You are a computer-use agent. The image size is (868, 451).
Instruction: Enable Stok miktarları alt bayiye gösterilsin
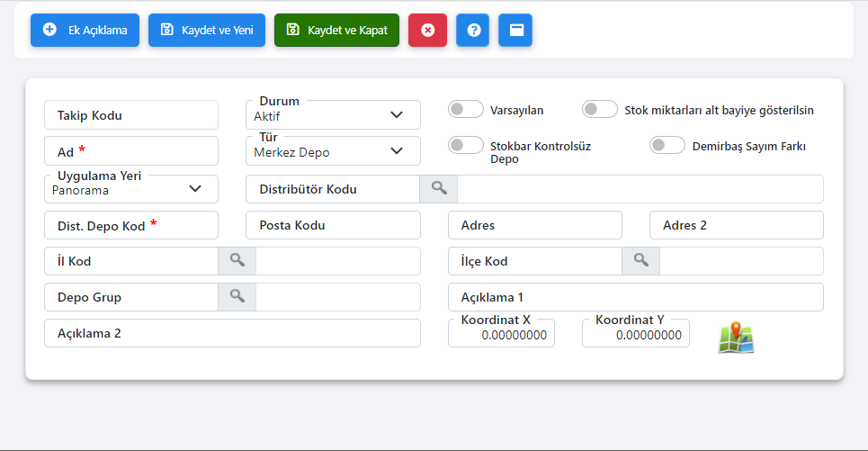click(600, 109)
